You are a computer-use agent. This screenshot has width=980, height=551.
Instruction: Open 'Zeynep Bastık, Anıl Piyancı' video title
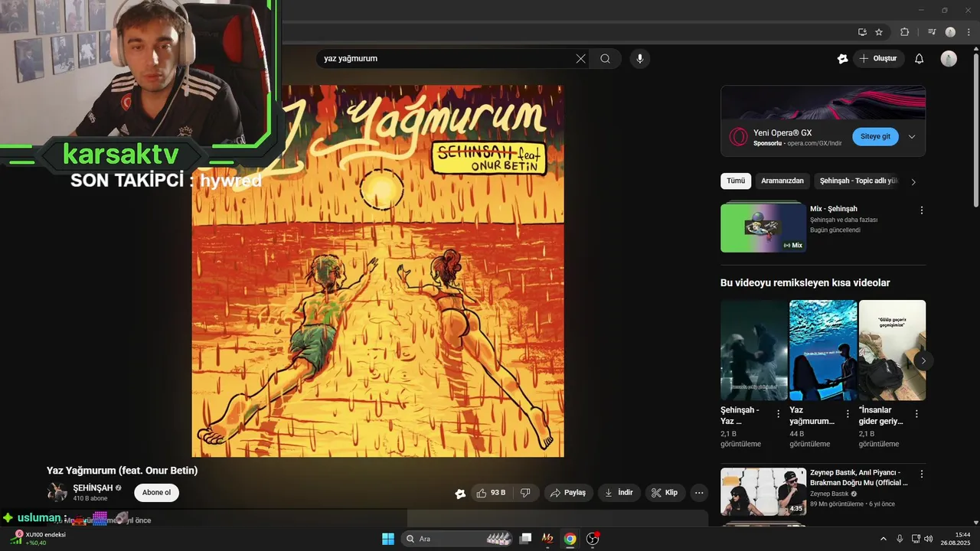(x=859, y=478)
